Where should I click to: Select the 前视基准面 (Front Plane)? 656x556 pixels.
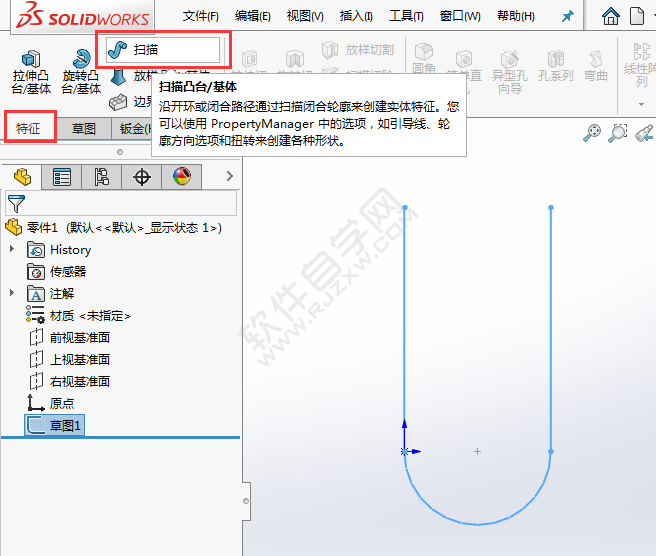69,337
